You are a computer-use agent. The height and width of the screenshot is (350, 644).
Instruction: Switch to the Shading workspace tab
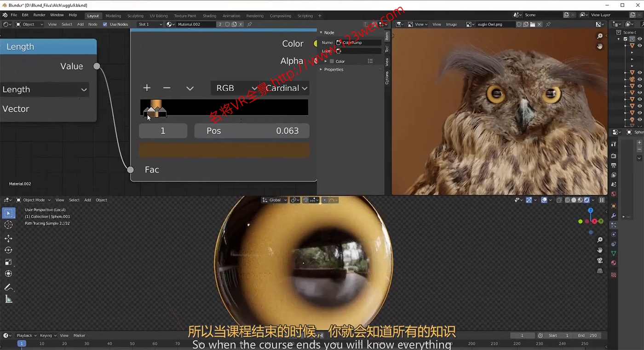pyautogui.click(x=209, y=15)
